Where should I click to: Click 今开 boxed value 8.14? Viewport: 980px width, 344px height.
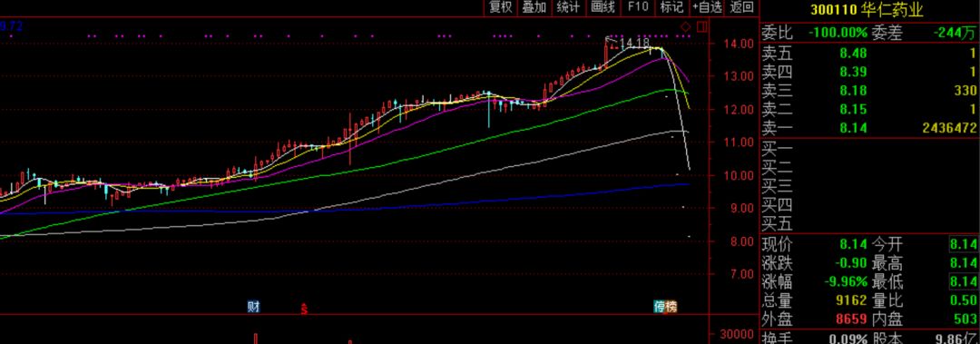(963, 244)
